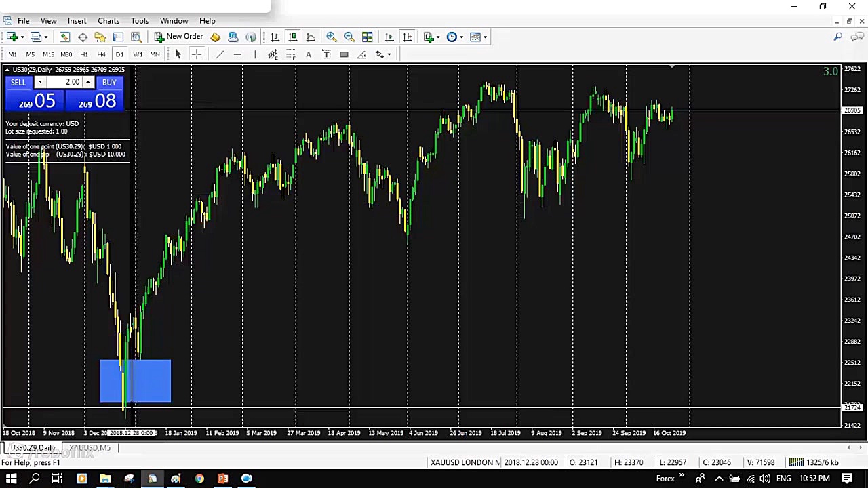Select the MN timeframe
This screenshot has width=868, height=488.
coord(155,54)
